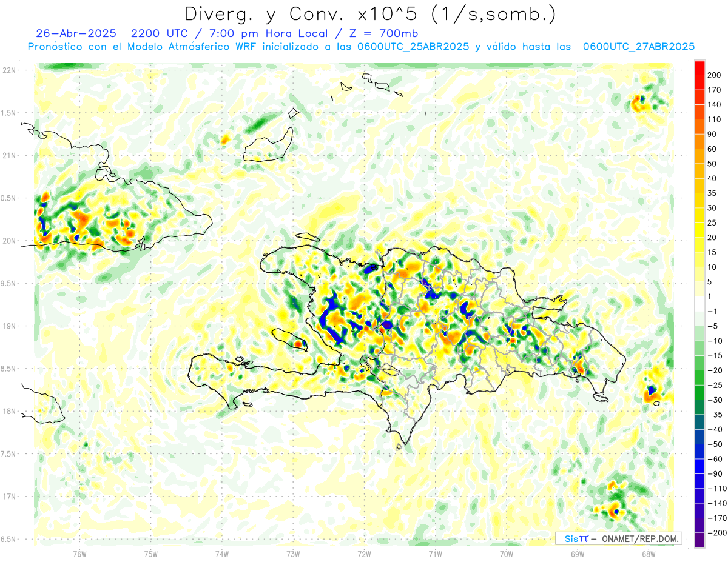Click the colorbar label '-200' at bottom

(x=718, y=533)
